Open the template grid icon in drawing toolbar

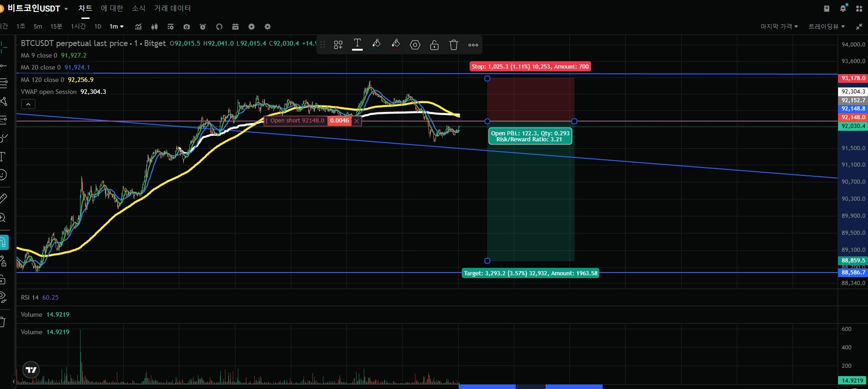tap(338, 45)
